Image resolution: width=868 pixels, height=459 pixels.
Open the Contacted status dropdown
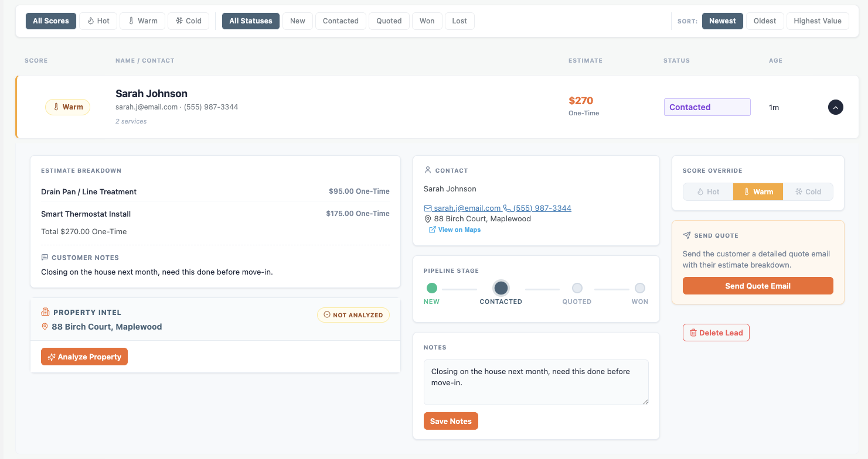coord(707,107)
